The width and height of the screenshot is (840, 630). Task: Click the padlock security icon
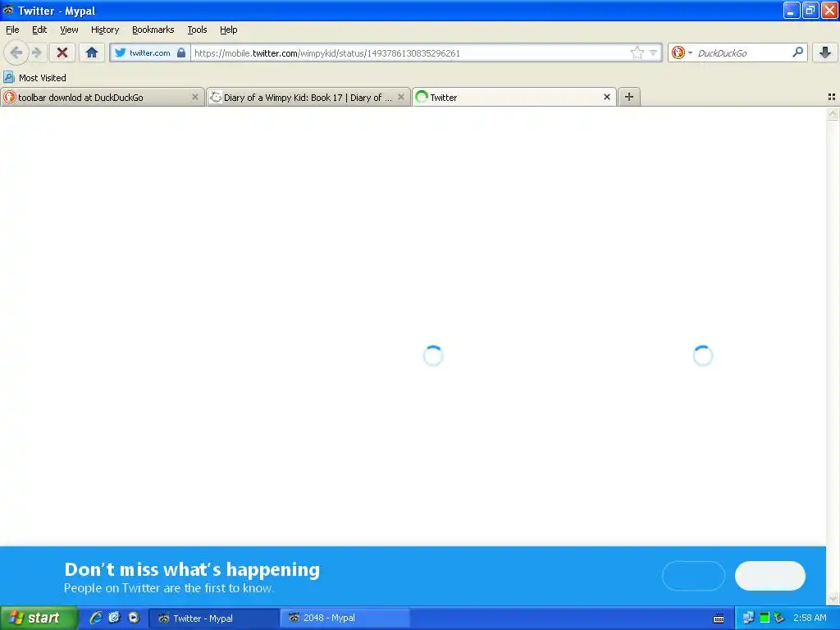181,52
